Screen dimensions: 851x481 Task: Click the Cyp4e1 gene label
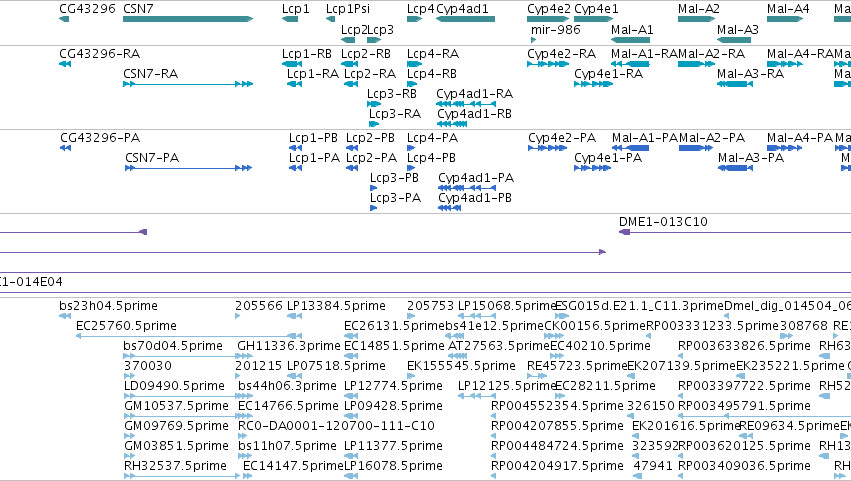tap(596, 9)
